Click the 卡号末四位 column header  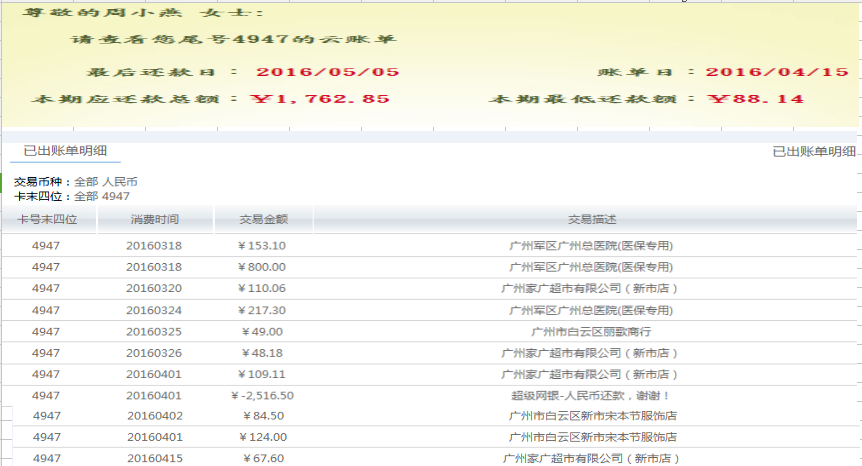47,220
